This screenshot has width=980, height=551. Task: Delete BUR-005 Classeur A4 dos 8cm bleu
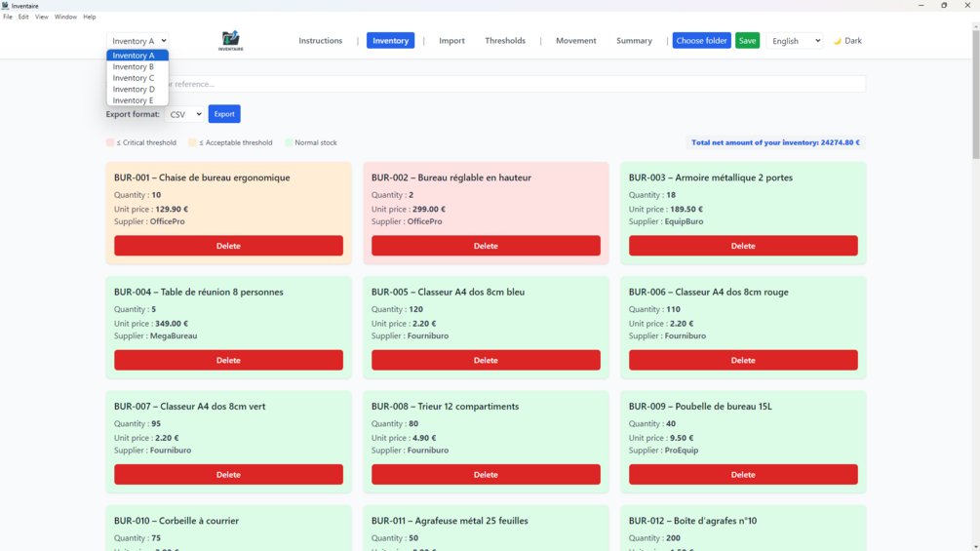[x=486, y=360]
